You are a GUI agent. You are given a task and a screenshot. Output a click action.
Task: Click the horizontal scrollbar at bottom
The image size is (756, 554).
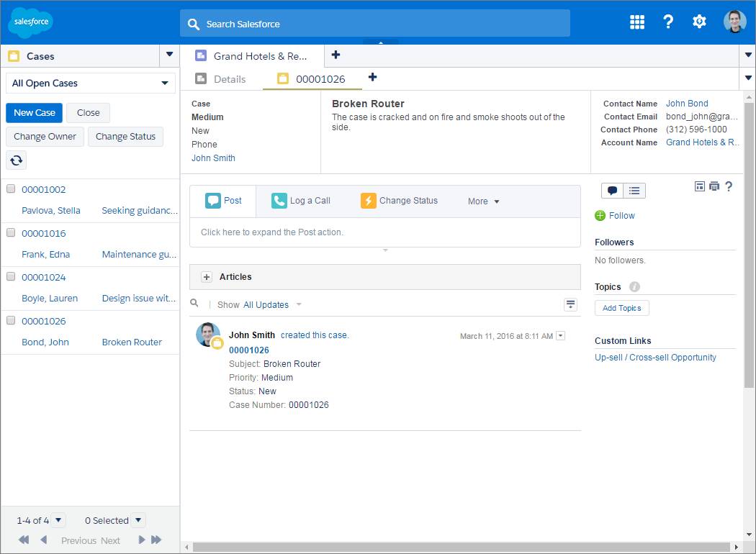(461, 548)
